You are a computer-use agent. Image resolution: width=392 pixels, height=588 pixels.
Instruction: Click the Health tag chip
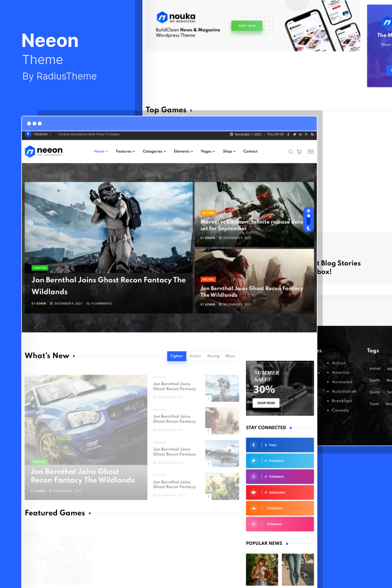click(374, 380)
